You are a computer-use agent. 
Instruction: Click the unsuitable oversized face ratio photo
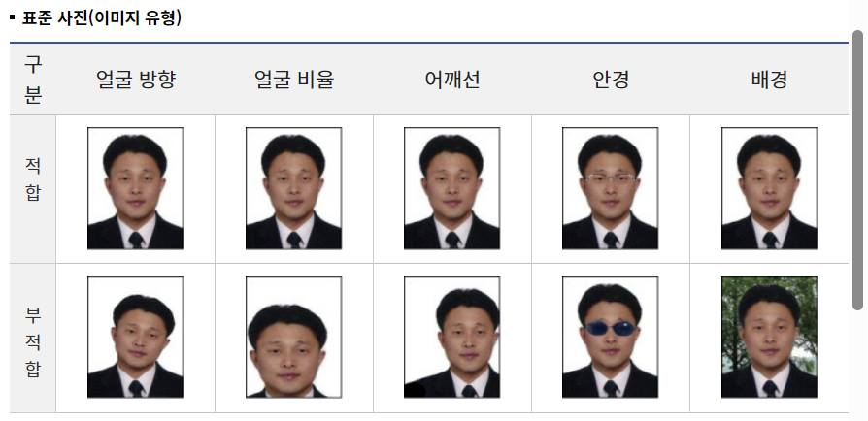[x=293, y=337]
